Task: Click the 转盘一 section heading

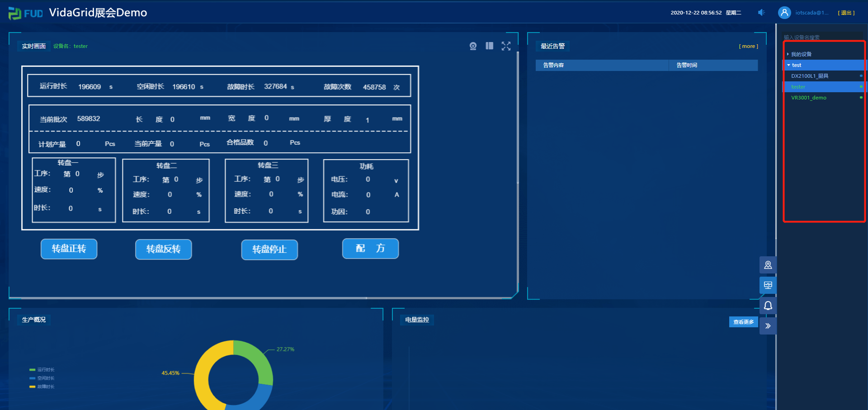Action: click(68, 163)
